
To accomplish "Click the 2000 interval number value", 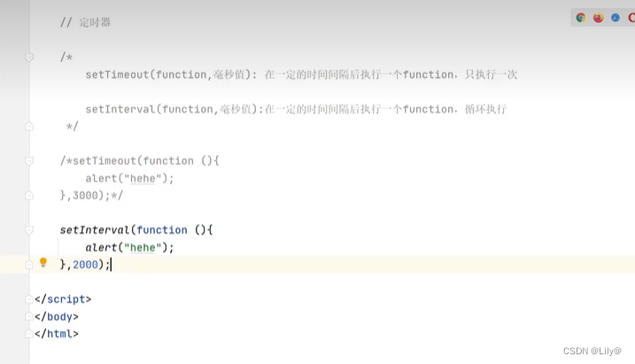I will 85,265.
